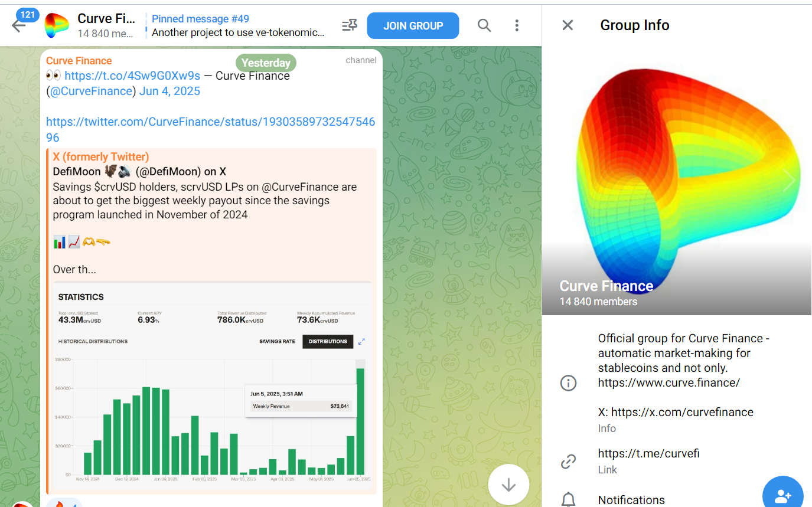Open the @CurveFinance mention link
Screen dimensions: 812x507
(x=91, y=91)
